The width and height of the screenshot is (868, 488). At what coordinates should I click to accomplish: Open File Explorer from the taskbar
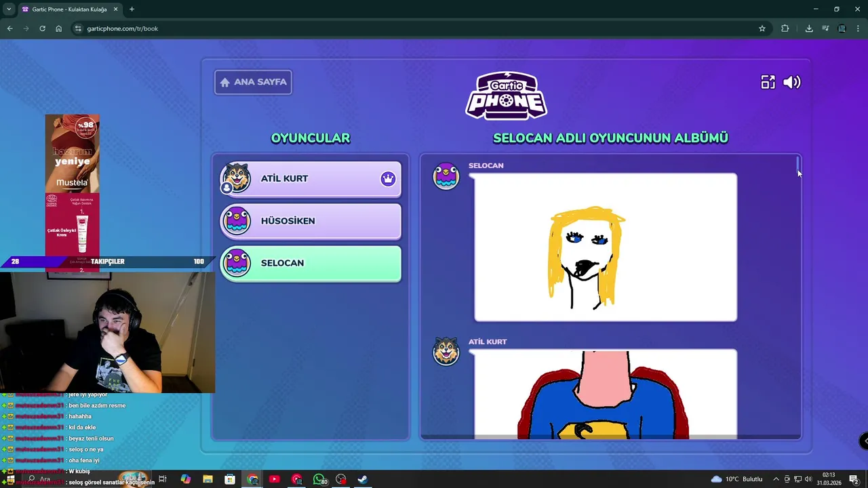coord(208,479)
